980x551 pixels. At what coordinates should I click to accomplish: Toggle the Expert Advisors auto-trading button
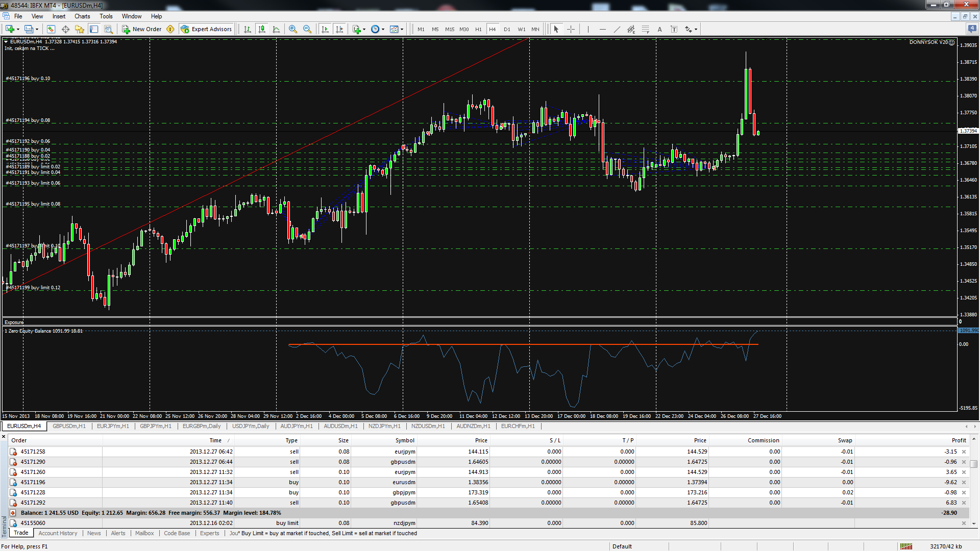206,29
